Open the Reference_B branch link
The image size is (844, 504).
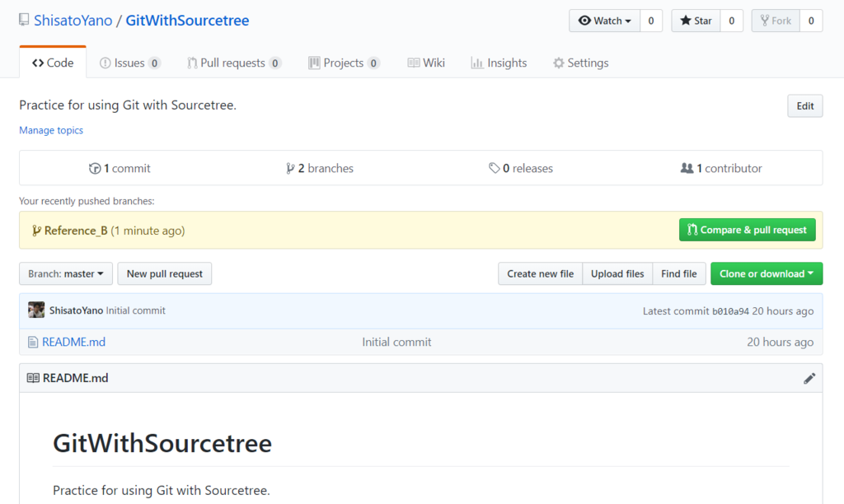pos(76,231)
